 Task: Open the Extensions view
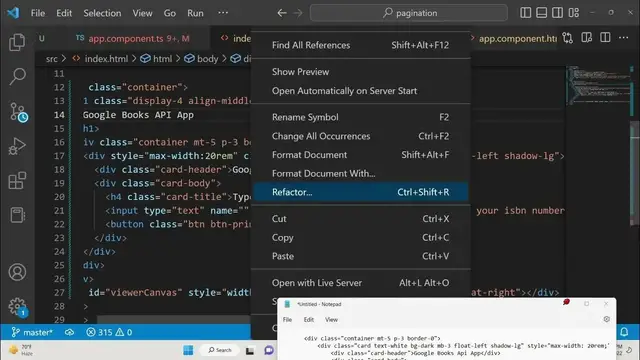17,180
